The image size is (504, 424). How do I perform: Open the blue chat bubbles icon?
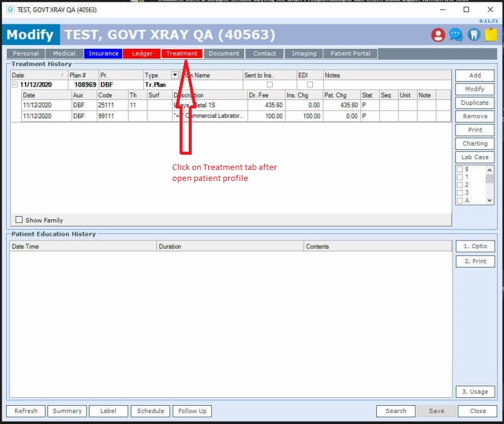coord(456,35)
